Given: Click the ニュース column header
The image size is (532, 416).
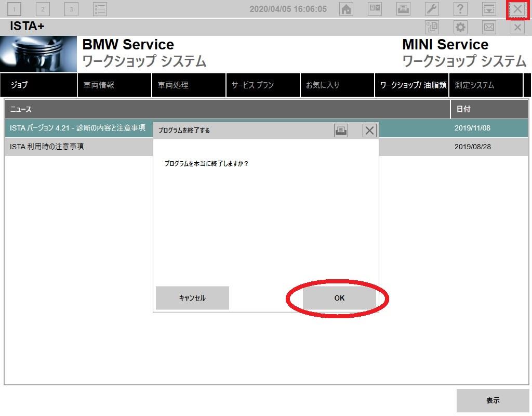Looking at the screenshot, I should (228, 109).
